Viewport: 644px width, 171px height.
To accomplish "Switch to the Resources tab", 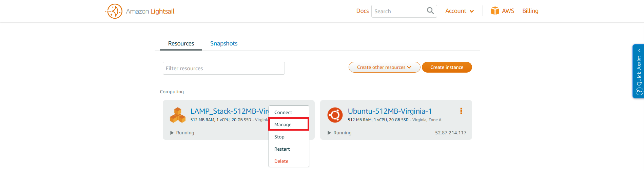I will (181, 43).
